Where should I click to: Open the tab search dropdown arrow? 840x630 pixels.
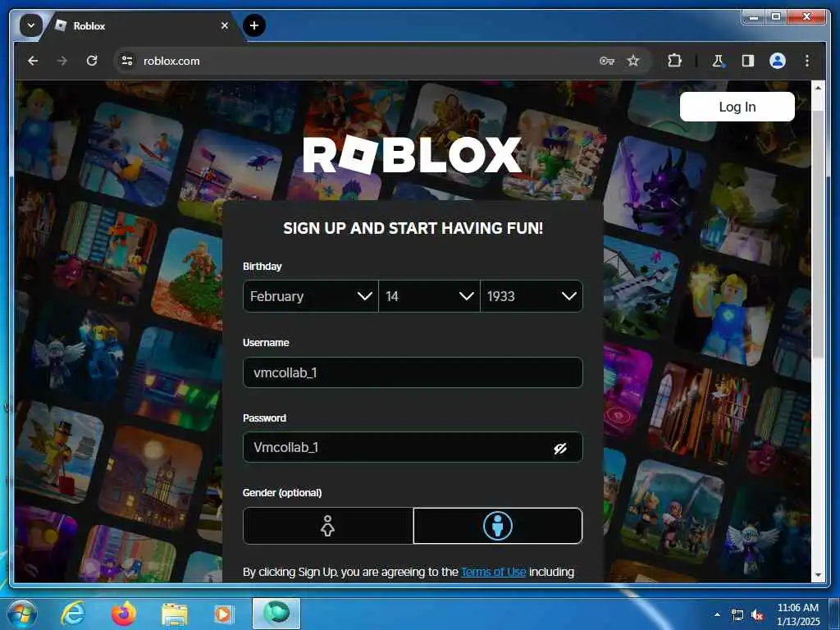tap(31, 25)
